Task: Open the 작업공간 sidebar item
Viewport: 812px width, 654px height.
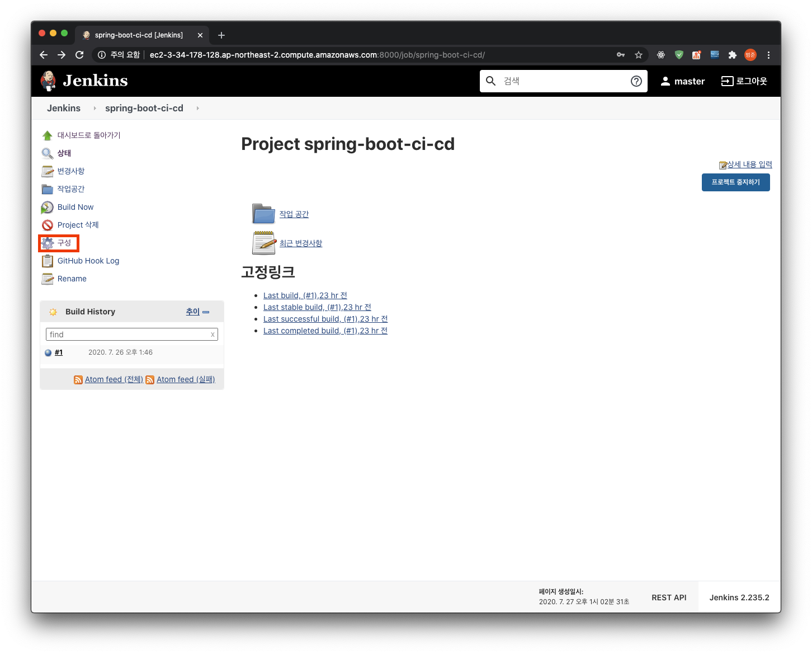Action: [x=71, y=189]
